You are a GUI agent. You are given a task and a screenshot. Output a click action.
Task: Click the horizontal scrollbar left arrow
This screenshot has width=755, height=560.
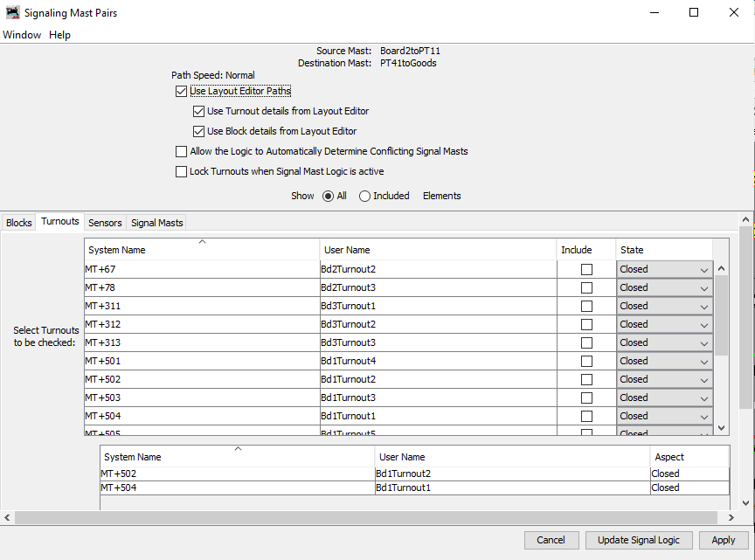point(8,517)
